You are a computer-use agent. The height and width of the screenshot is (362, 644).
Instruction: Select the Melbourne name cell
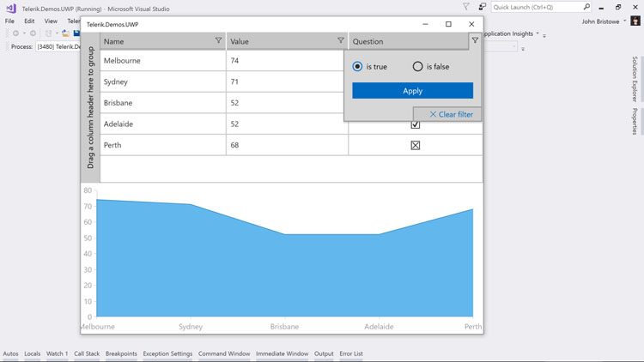[x=162, y=61]
